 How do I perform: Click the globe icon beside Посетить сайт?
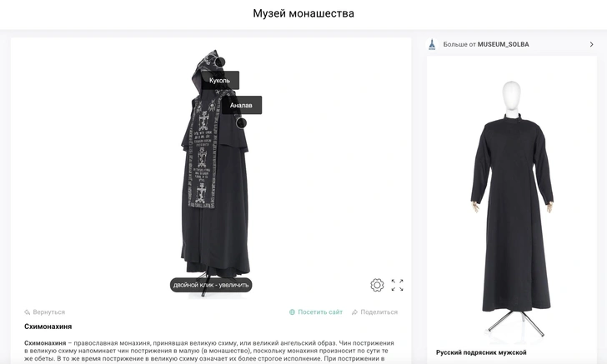293,312
